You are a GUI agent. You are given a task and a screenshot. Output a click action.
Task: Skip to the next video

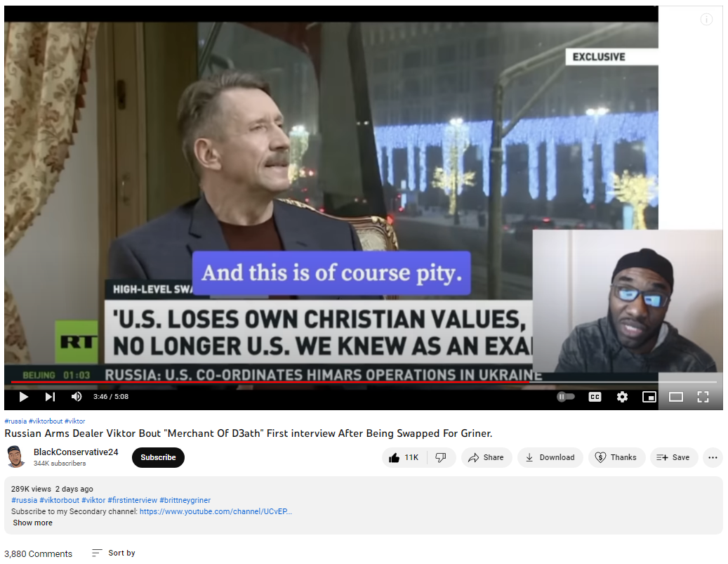50,396
